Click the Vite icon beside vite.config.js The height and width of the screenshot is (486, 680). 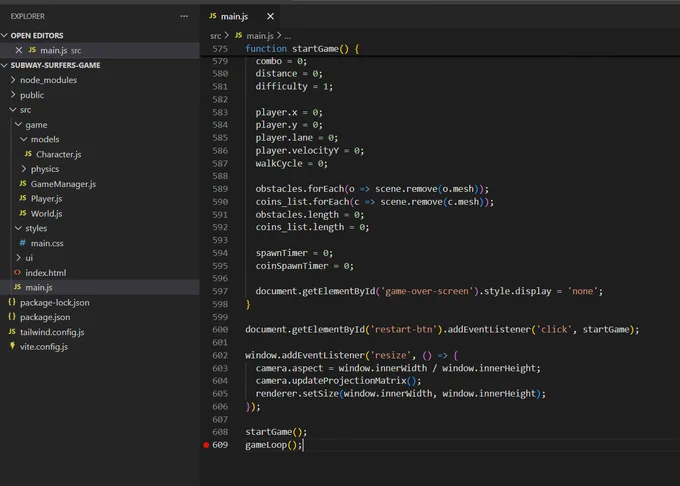pos(12,346)
